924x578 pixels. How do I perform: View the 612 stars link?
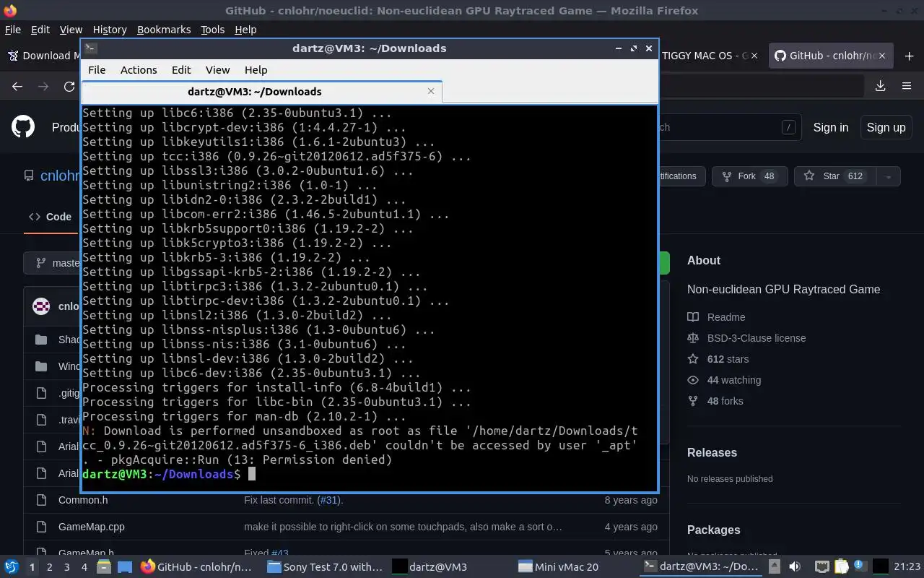pyautogui.click(x=728, y=359)
